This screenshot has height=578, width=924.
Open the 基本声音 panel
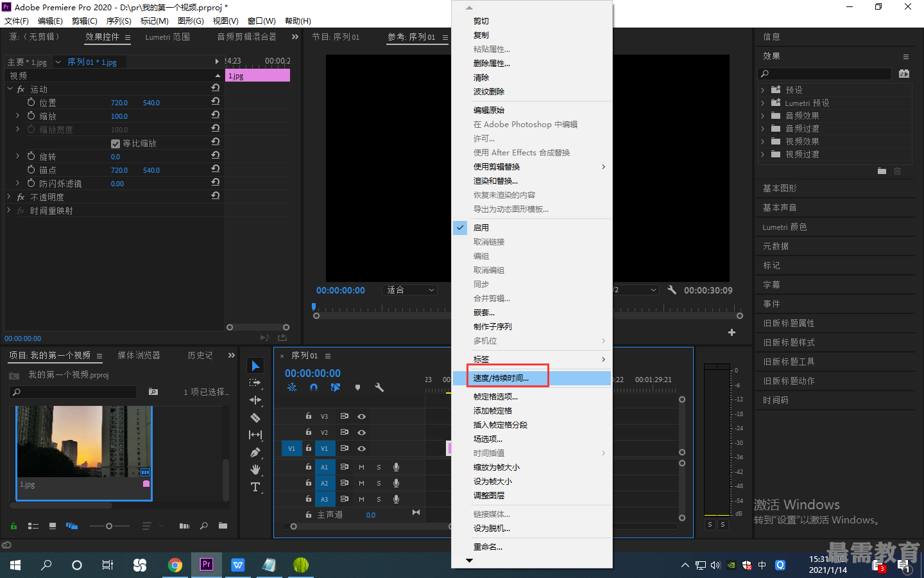click(x=780, y=207)
